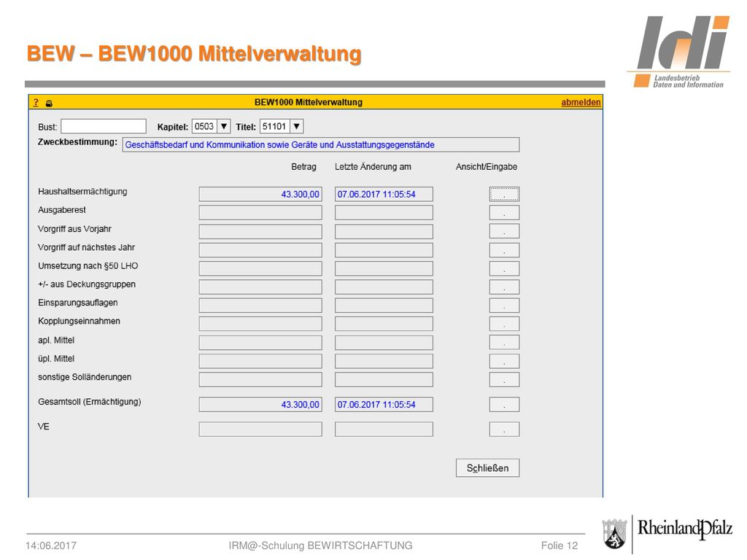Image resolution: width=747 pixels, height=560 pixels.
Task: Open Ansicht/Eingabe button for Ausgaberest
Action: pos(504,212)
